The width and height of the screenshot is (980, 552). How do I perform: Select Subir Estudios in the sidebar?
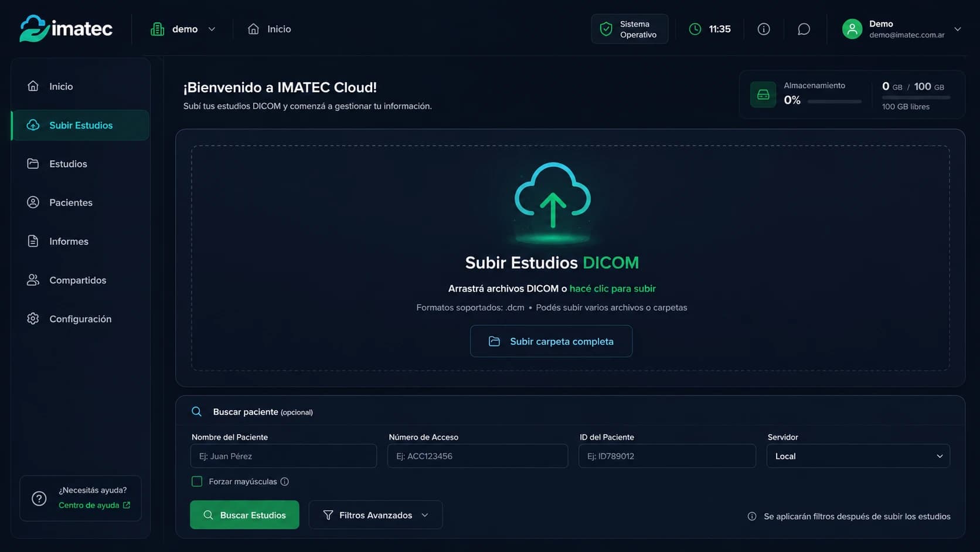click(80, 125)
